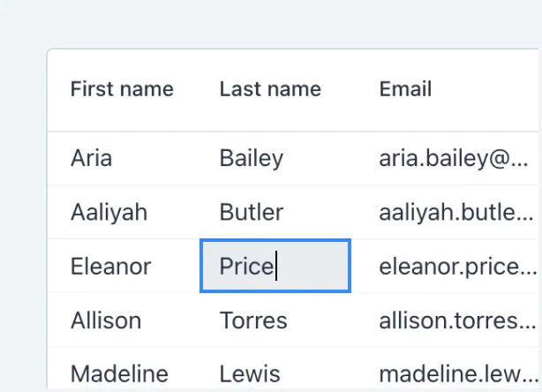Image resolution: width=542 pixels, height=392 pixels.
Task: Select the aria.bailey email cell
Action: coord(455,159)
